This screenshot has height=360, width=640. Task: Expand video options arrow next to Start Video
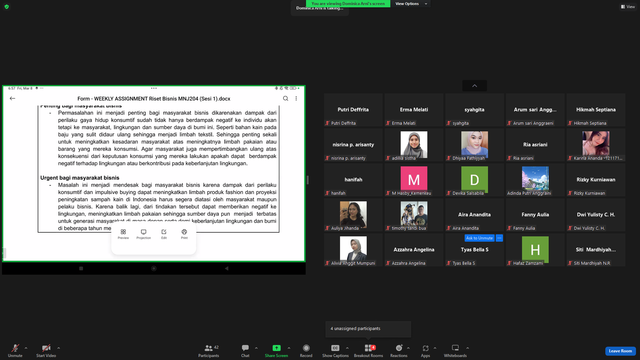58,348
